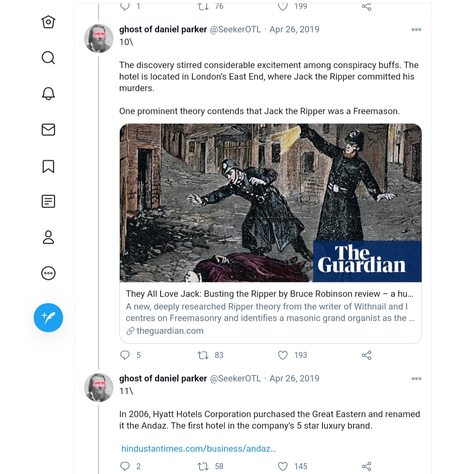Like tweet 11\ with 145 likes

click(283, 466)
